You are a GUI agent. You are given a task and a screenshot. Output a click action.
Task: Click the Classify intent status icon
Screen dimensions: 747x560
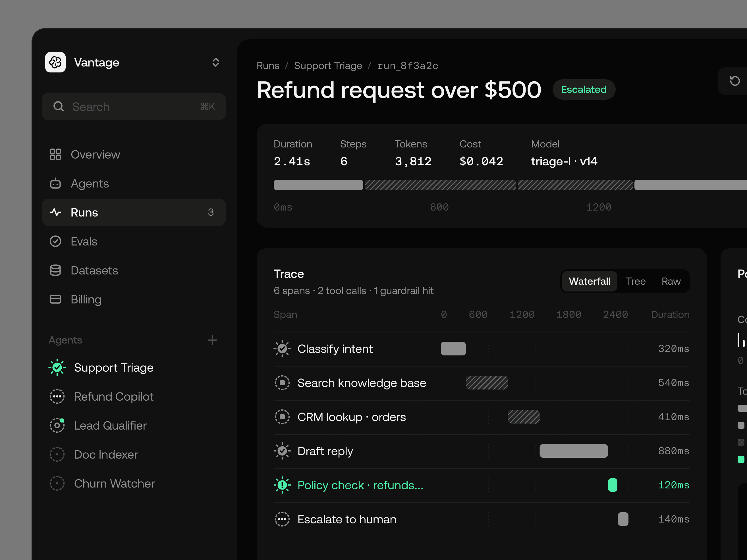pos(282,349)
